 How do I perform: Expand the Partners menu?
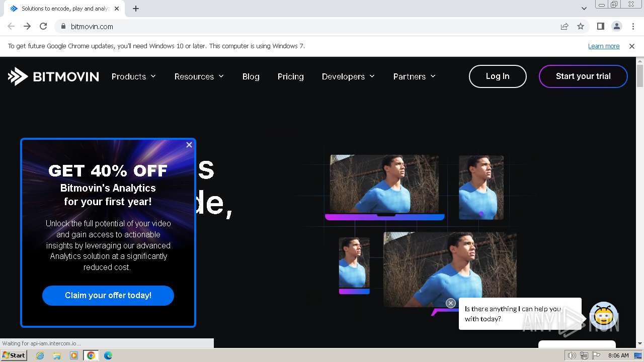tap(415, 76)
